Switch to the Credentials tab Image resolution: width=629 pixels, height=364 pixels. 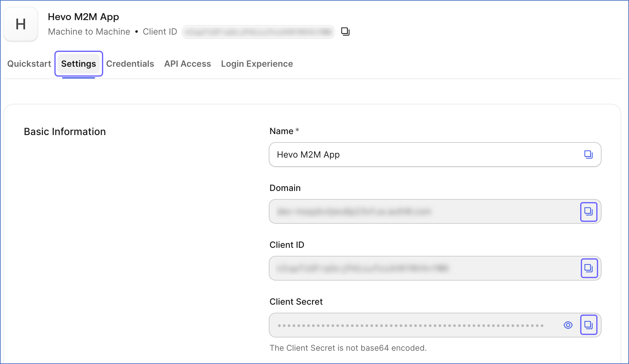pyautogui.click(x=130, y=64)
